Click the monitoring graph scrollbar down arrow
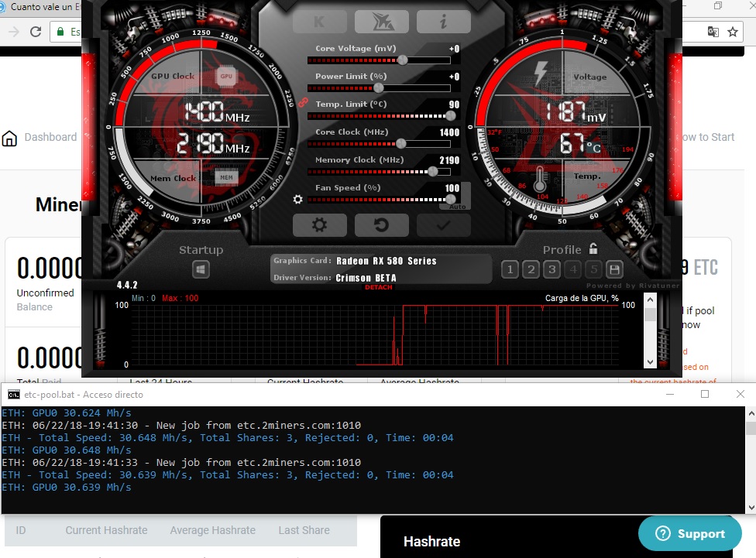The height and width of the screenshot is (558, 756). pos(650,362)
